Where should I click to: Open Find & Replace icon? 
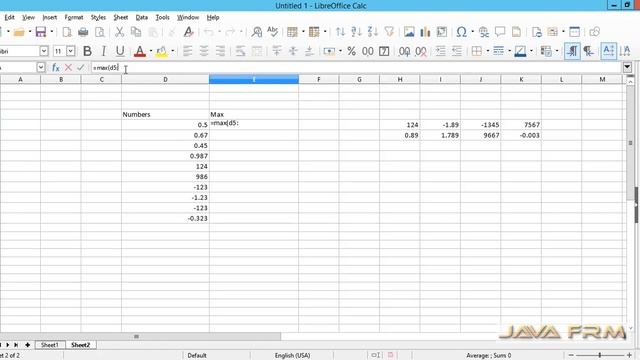(257, 32)
